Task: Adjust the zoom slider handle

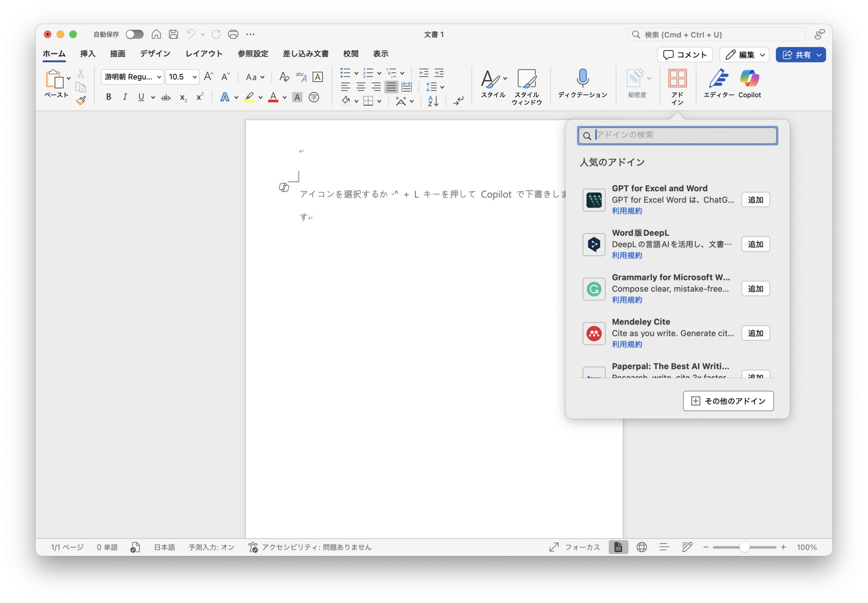Action: (x=744, y=547)
